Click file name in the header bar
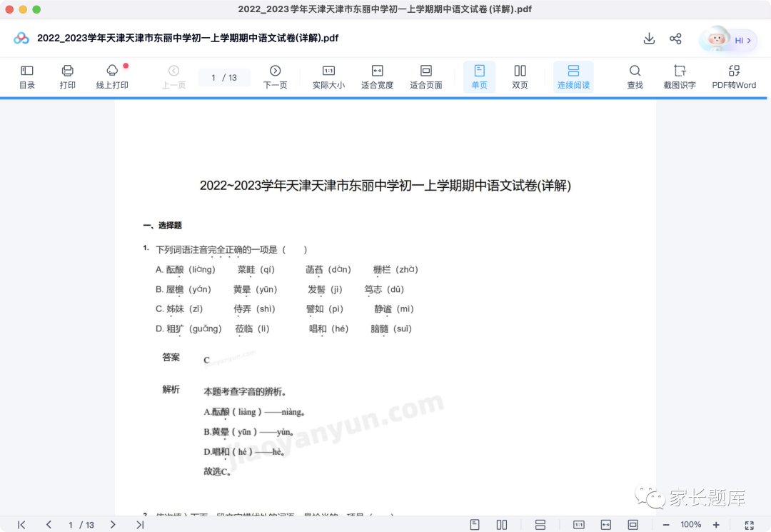The height and width of the screenshot is (532, 771). point(188,38)
